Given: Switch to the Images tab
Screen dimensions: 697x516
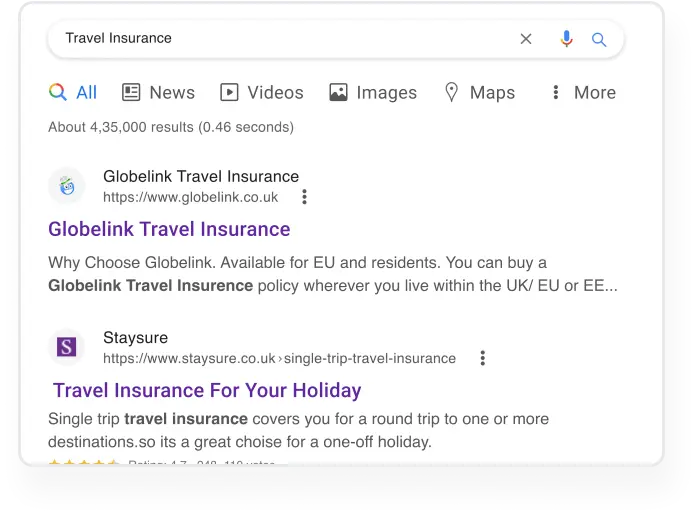Looking at the screenshot, I should 373,93.
